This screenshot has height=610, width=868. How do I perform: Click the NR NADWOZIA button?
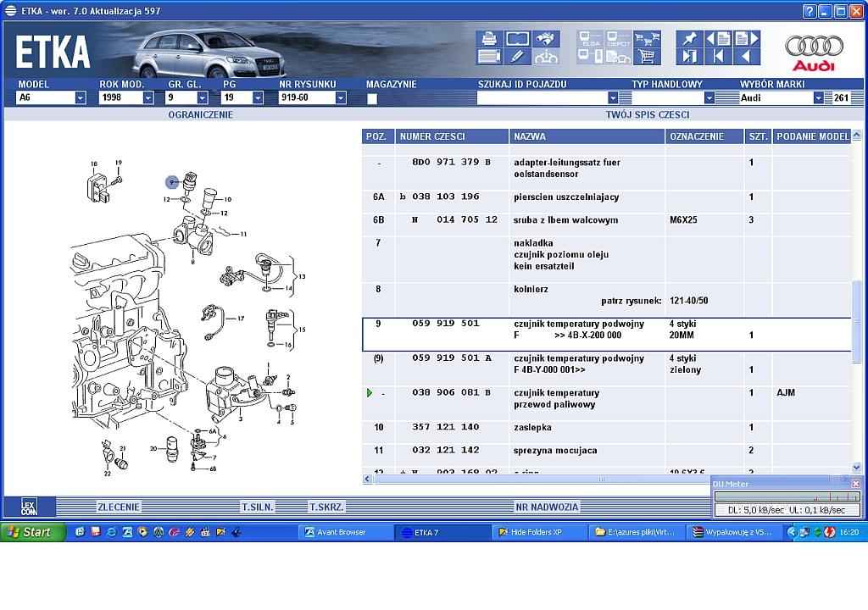coord(547,507)
